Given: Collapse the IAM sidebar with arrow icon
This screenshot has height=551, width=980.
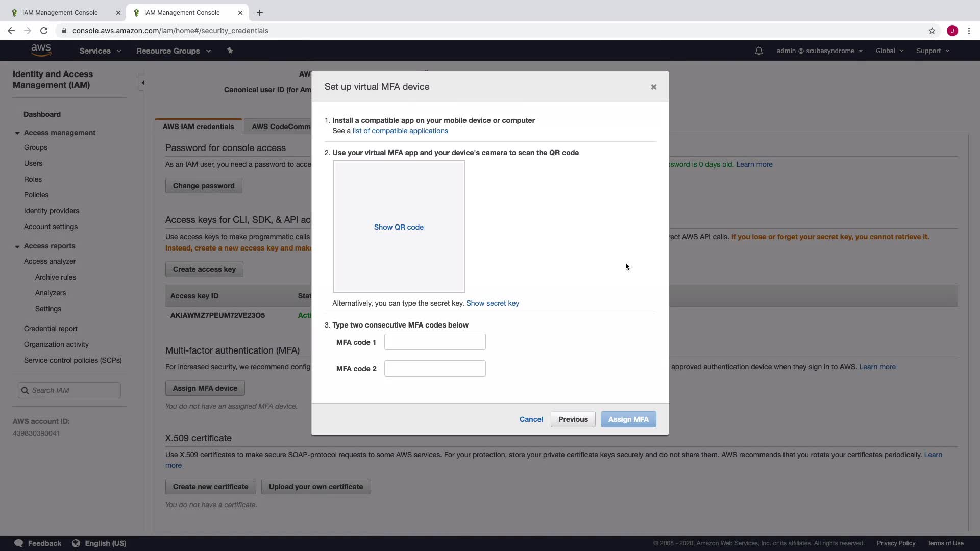Looking at the screenshot, I should pos(143,83).
